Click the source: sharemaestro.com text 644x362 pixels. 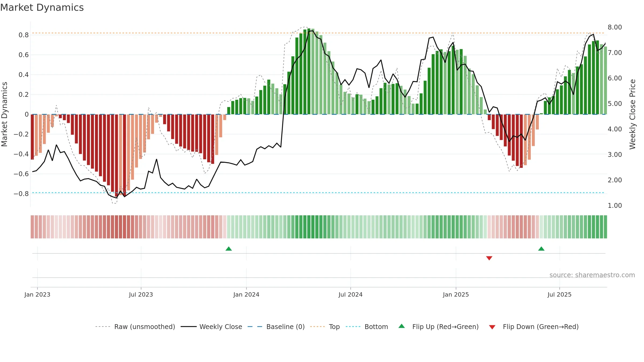[x=592, y=275]
